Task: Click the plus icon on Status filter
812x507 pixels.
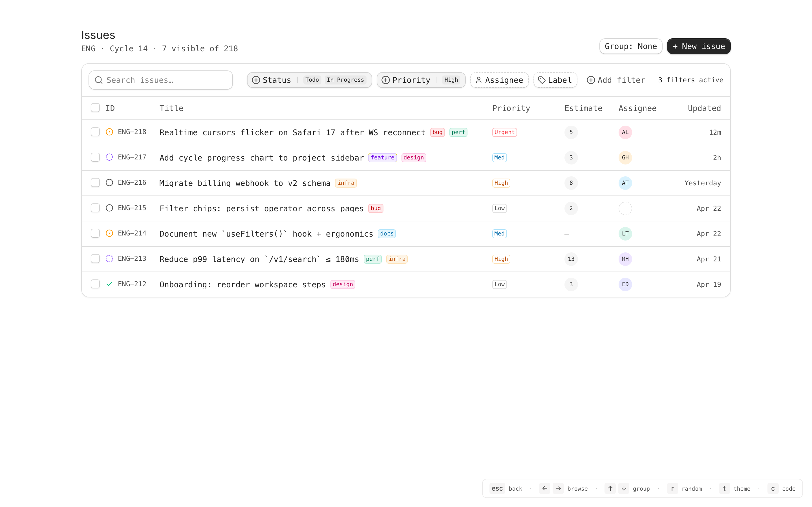Action: pyautogui.click(x=256, y=80)
